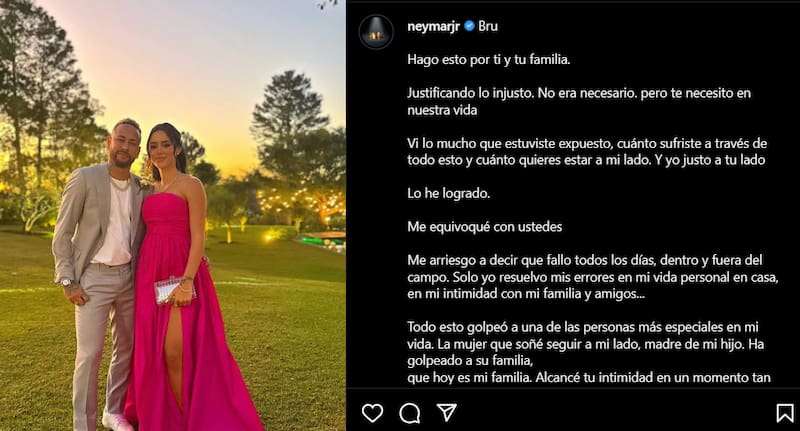Click the silver clutch bag in photo
The image size is (800, 431).
172,290
